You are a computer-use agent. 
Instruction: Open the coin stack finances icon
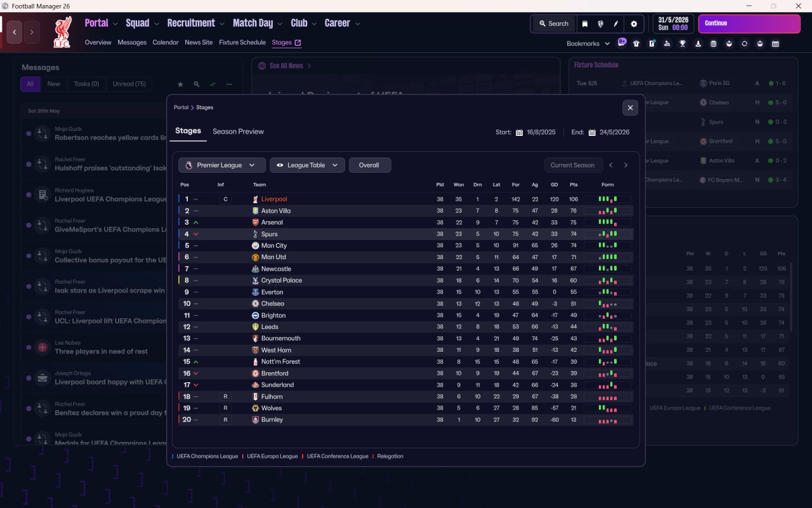click(714, 44)
